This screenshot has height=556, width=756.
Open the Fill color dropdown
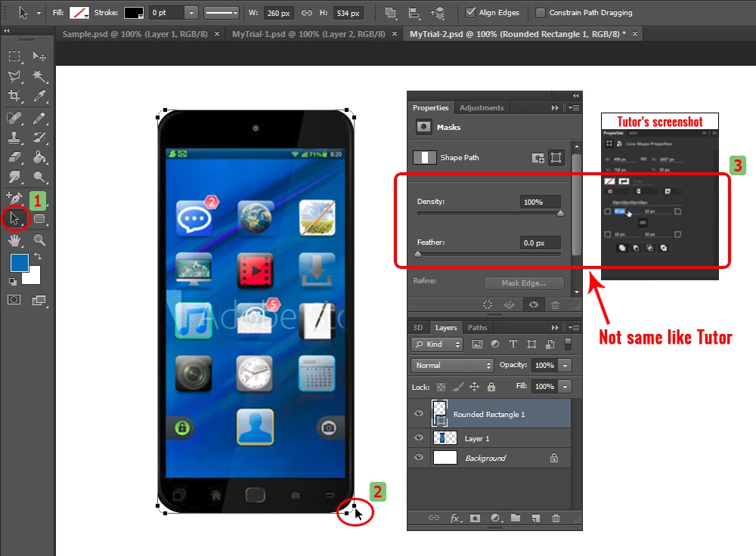pos(79,13)
